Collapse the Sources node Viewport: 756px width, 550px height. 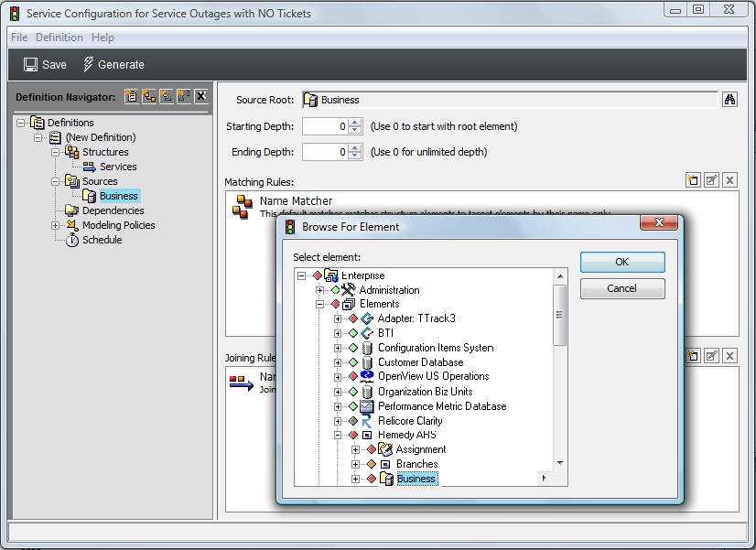pos(56,182)
